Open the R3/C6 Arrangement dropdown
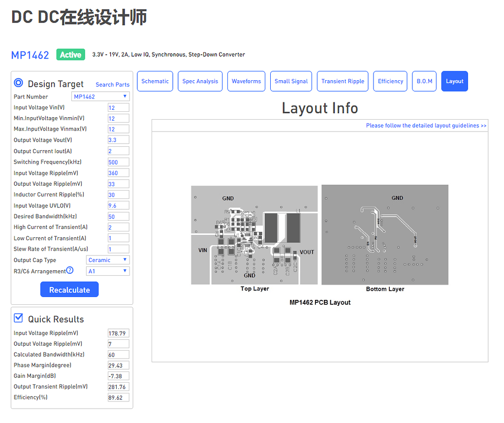The height and width of the screenshot is (423, 504). (107, 271)
